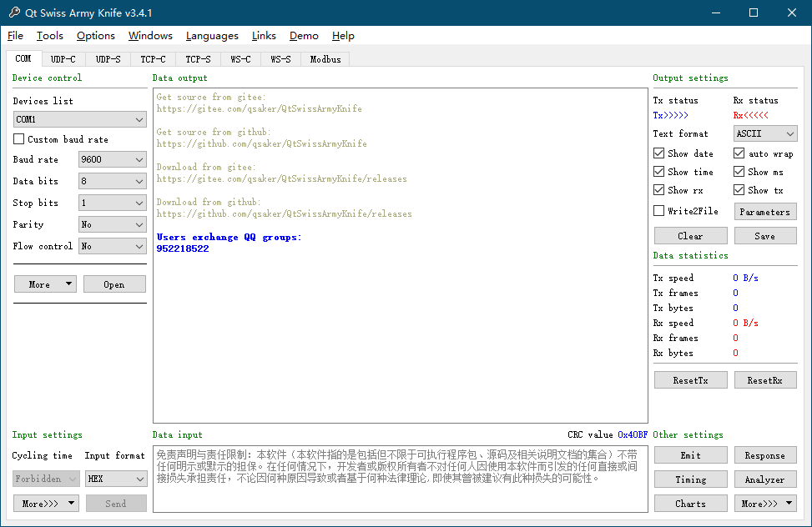
Task: Click the Charts button
Action: (x=691, y=503)
